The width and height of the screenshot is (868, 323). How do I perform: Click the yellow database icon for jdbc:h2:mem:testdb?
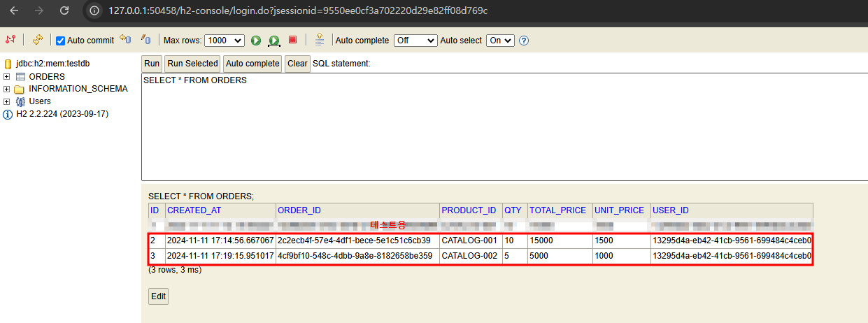click(8, 64)
